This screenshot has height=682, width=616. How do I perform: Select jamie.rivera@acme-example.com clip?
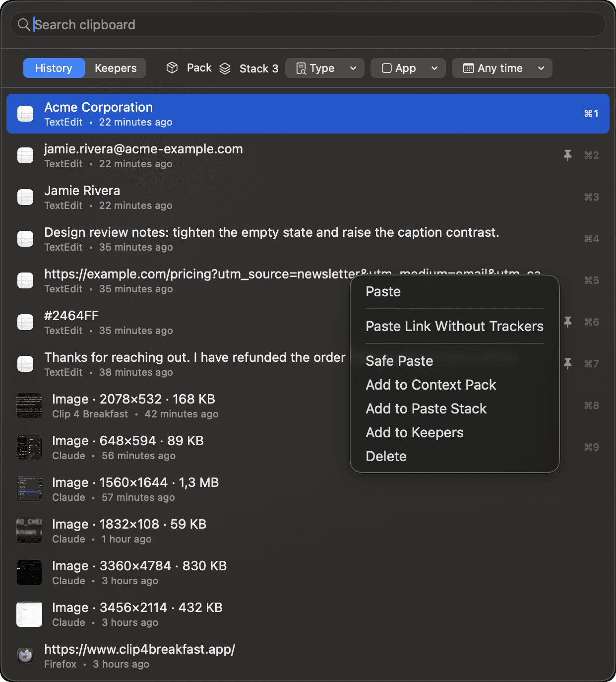pyautogui.click(x=308, y=155)
